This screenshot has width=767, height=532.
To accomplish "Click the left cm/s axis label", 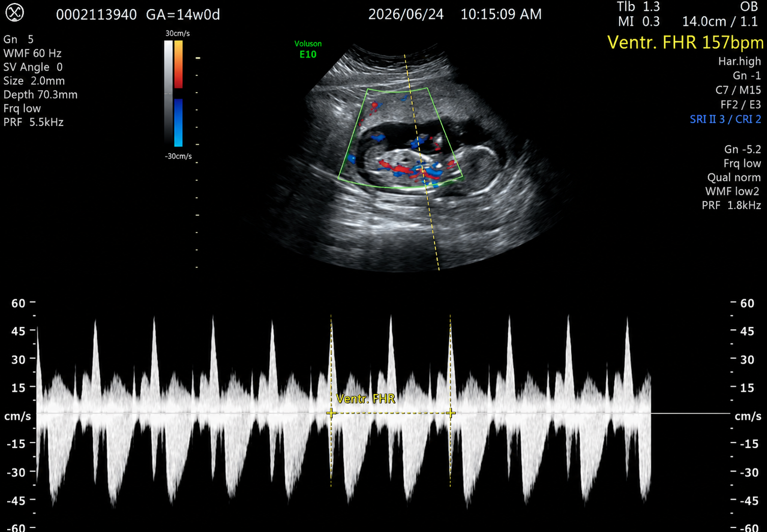I will pos(18,416).
